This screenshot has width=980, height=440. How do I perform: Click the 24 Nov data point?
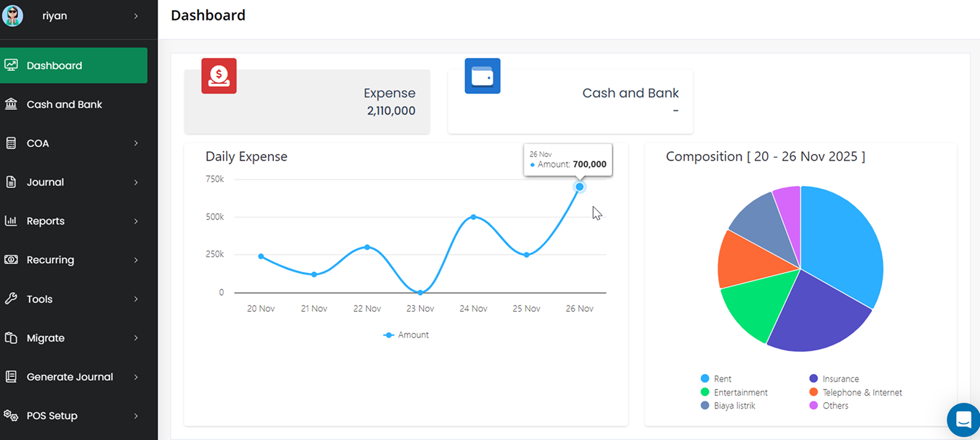click(x=473, y=217)
